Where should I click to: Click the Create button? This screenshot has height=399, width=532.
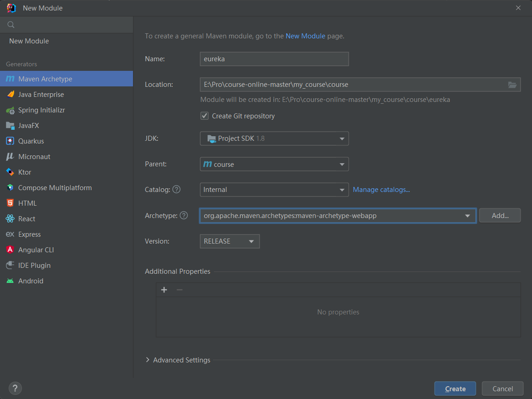tap(455, 388)
